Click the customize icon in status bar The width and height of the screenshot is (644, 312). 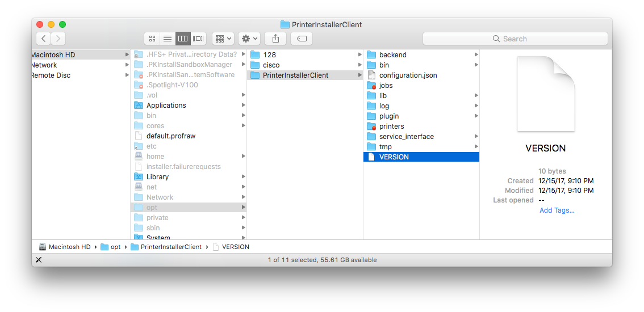[39, 259]
